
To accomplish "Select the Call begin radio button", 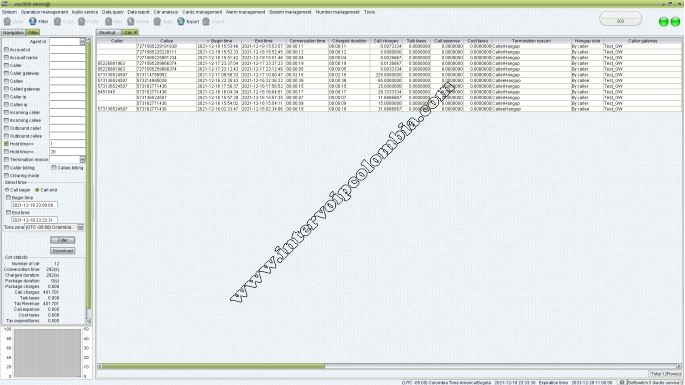I will [x=7, y=190].
